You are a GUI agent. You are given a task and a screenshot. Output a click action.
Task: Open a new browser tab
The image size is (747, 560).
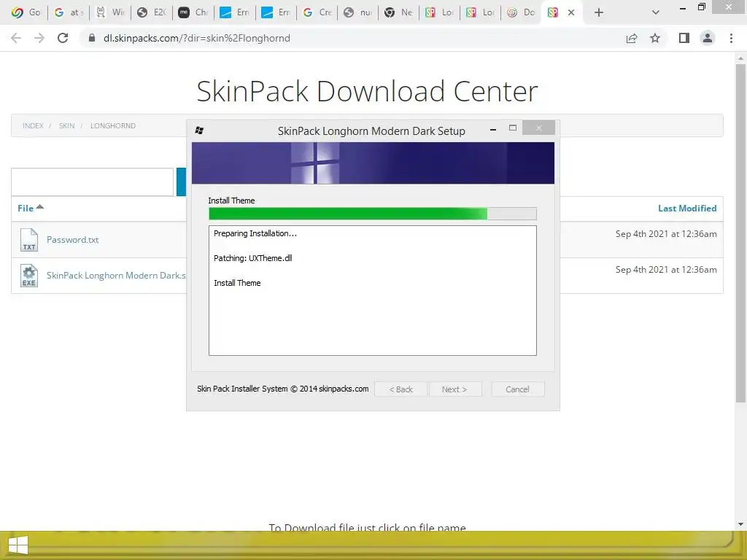point(599,12)
